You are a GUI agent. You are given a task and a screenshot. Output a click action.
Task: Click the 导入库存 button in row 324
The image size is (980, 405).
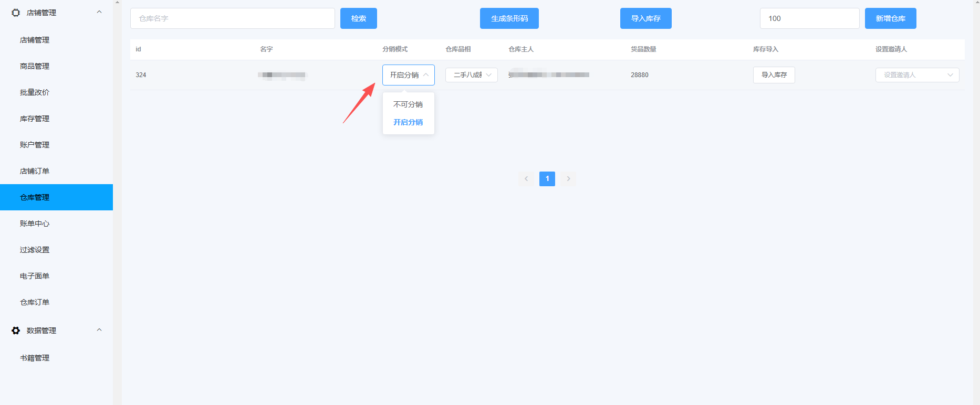click(774, 75)
